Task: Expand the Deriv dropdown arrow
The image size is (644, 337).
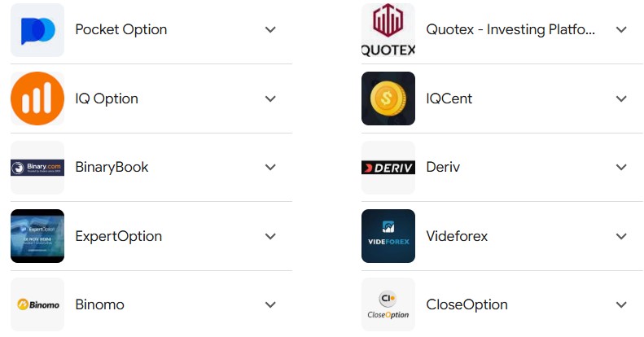Action: pyautogui.click(x=621, y=168)
